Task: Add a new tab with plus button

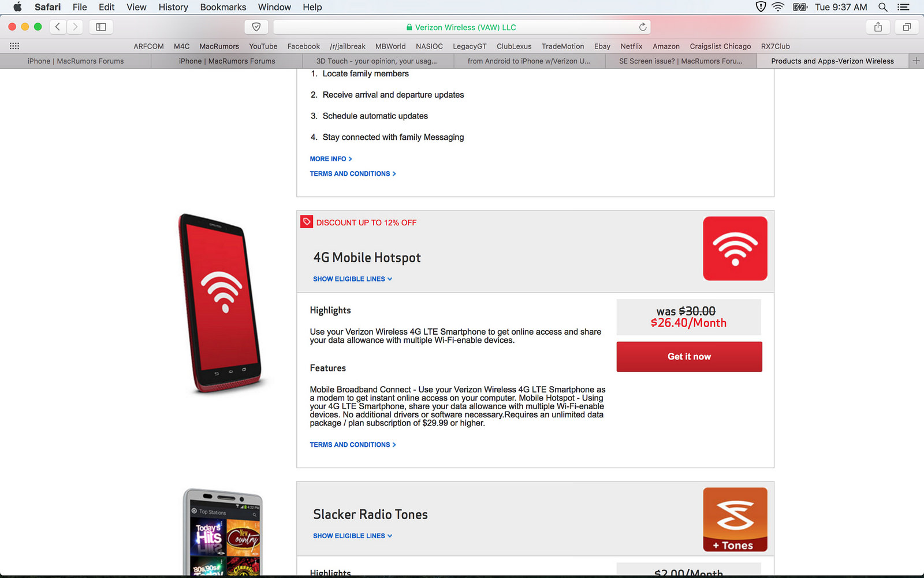Action: (916, 61)
